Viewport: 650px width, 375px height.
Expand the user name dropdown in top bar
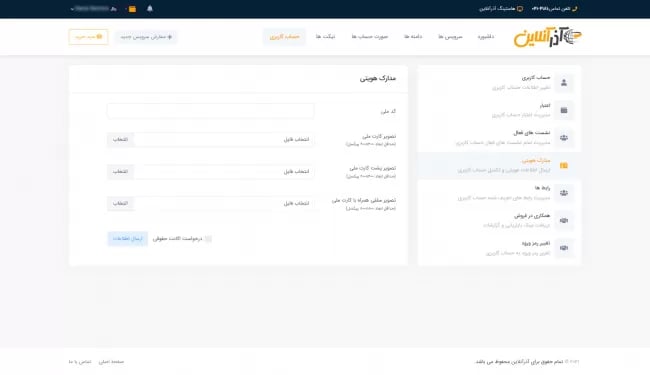93,9
